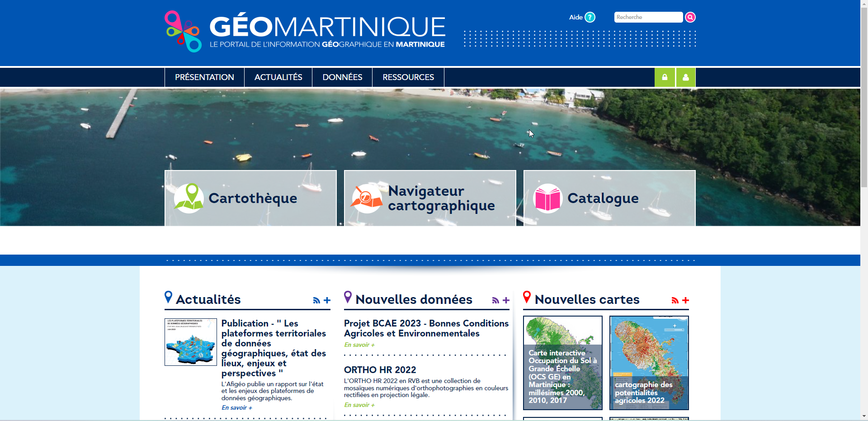
Task: Open the Nouvelles données RSS feed icon
Action: (x=495, y=300)
